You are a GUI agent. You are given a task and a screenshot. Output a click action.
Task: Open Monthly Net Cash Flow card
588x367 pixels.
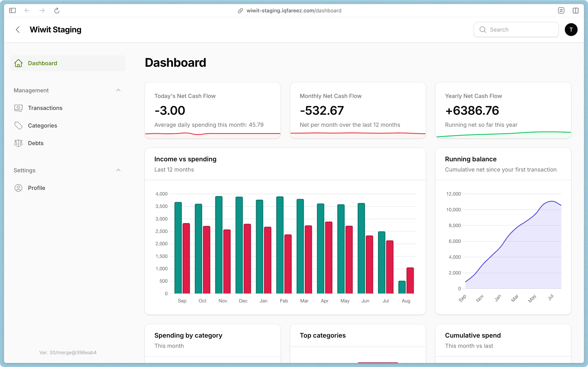tap(358, 110)
